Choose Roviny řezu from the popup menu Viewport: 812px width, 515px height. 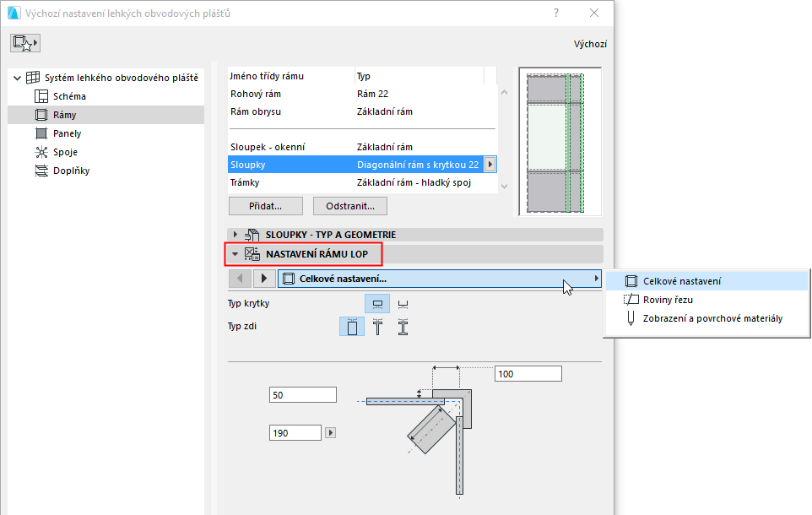[706, 300]
